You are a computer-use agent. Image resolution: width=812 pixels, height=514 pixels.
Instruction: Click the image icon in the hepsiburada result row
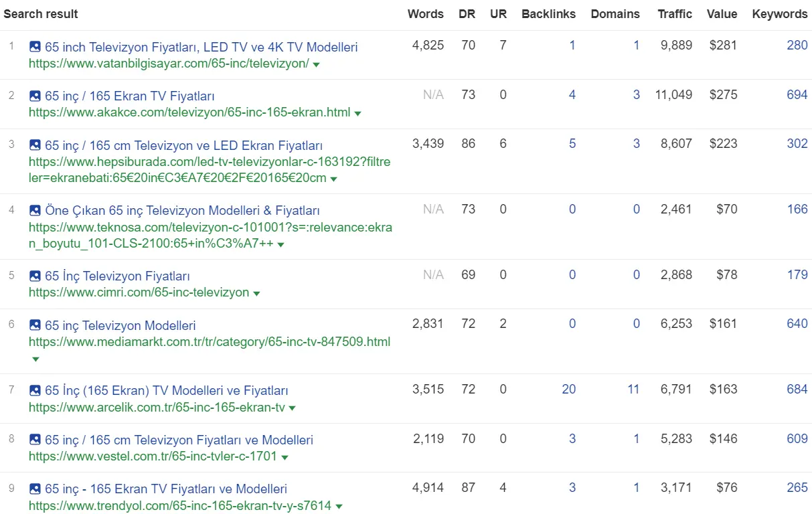click(x=35, y=145)
